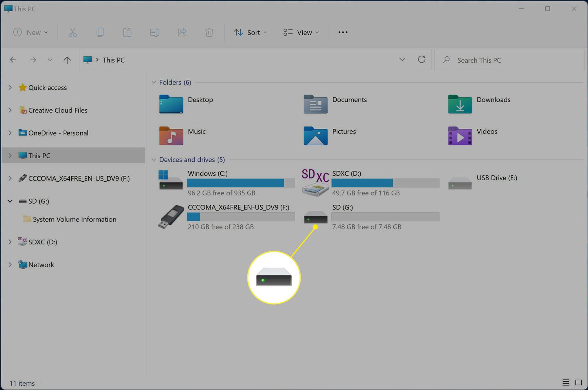Image resolution: width=588 pixels, height=390 pixels.
Task: Select Quick access in sidebar
Action: click(47, 88)
